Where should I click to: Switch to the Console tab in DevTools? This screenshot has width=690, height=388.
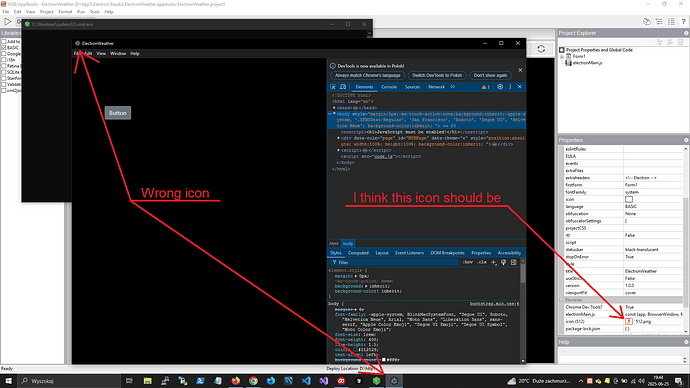(389, 87)
